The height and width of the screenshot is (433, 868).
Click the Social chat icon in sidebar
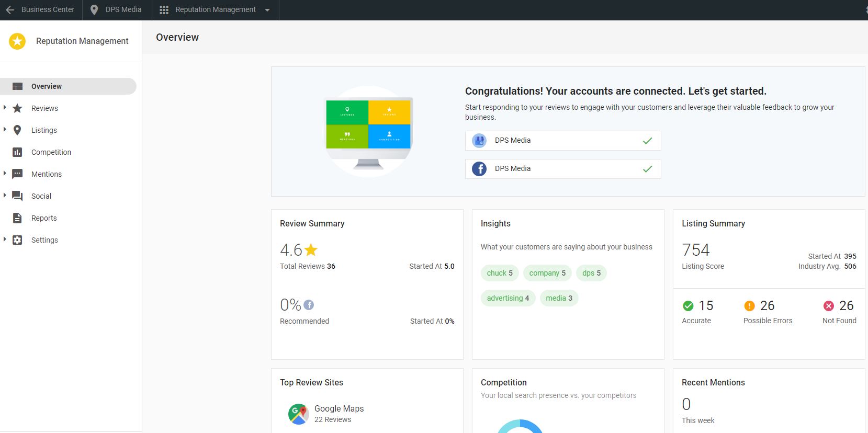click(17, 196)
